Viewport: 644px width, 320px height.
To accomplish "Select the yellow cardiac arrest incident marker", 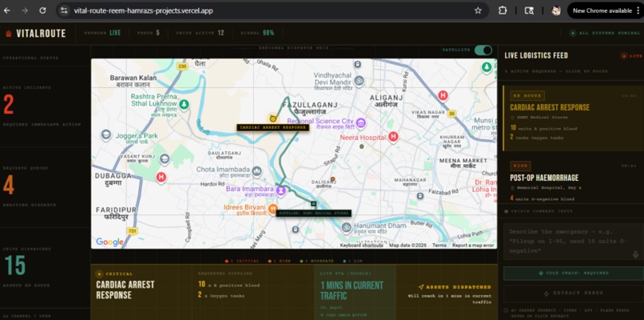I will pos(272,118).
